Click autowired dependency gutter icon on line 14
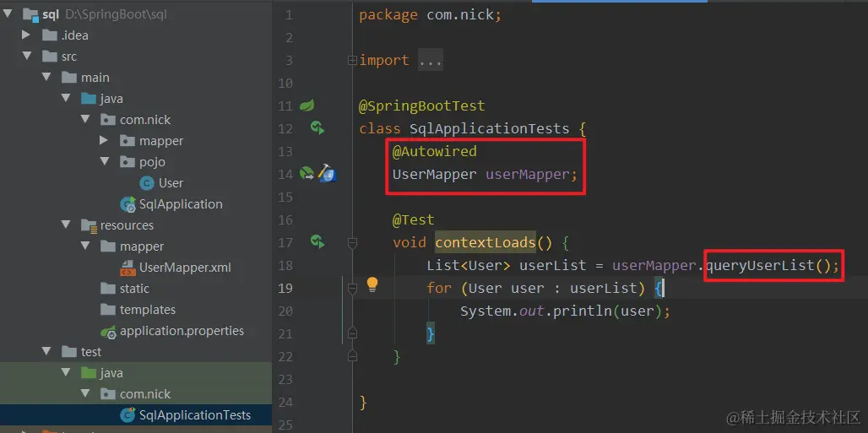The width and height of the screenshot is (868, 433). point(307,174)
